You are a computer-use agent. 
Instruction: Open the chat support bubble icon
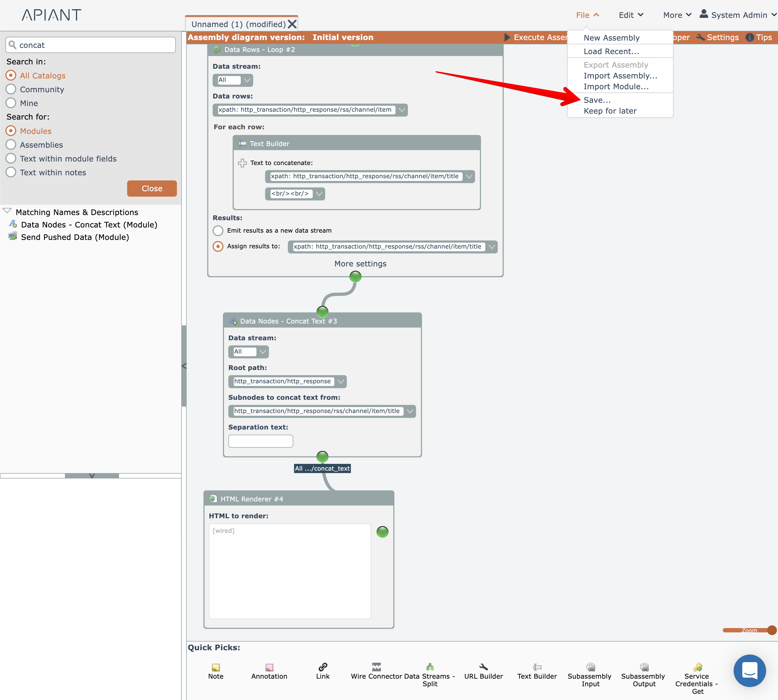[x=750, y=671]
